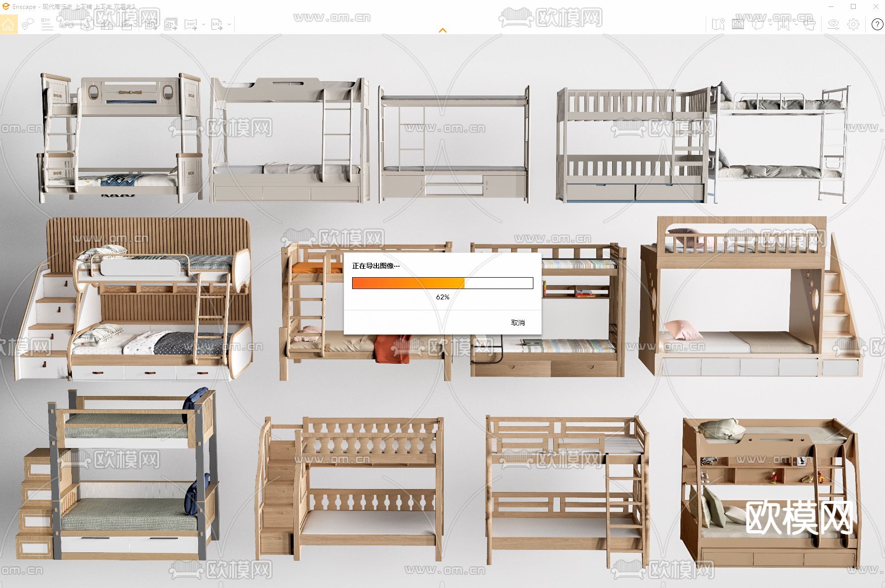Click the cube view style icon

[x=758, y=24]
